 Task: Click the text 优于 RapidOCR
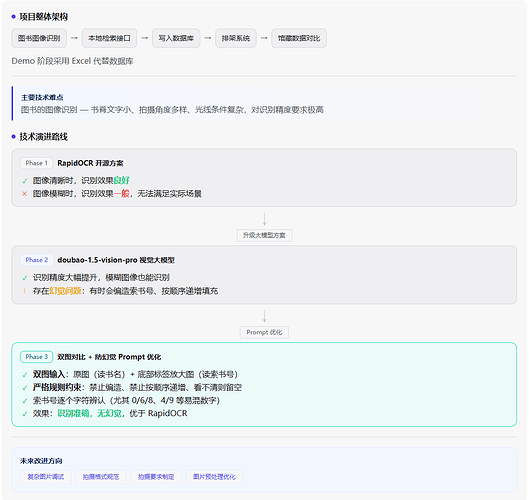tap(159, 413)
